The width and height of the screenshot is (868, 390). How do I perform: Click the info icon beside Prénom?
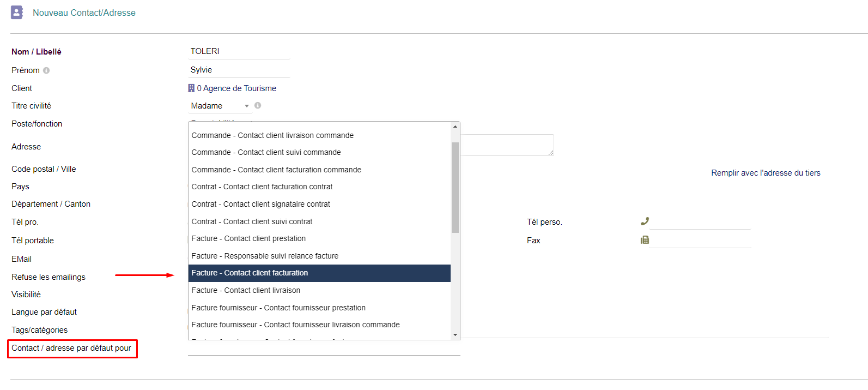(x=46, y=70)
